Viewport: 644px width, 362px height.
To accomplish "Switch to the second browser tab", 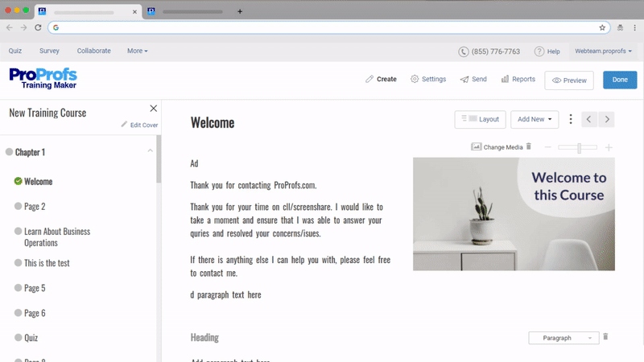I will (188, 11).
